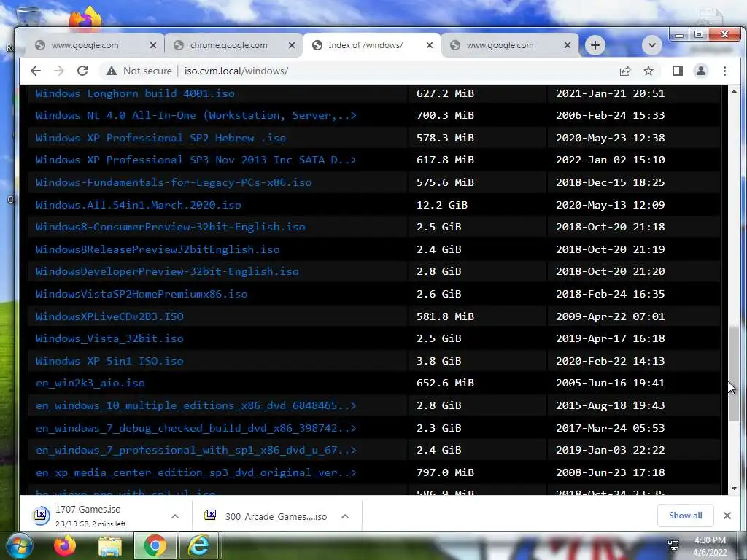
Task: Click the address bar URL
Action: pyautogui.click(x=236, y=71)
